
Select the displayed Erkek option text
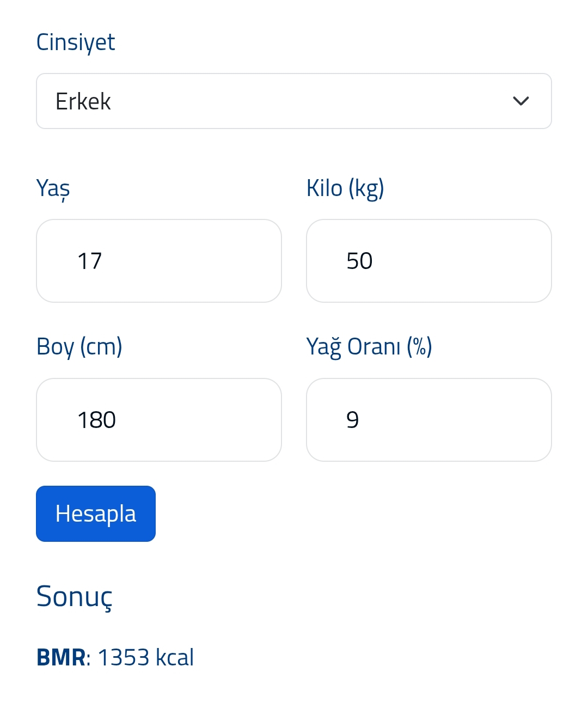coord(83,101)
